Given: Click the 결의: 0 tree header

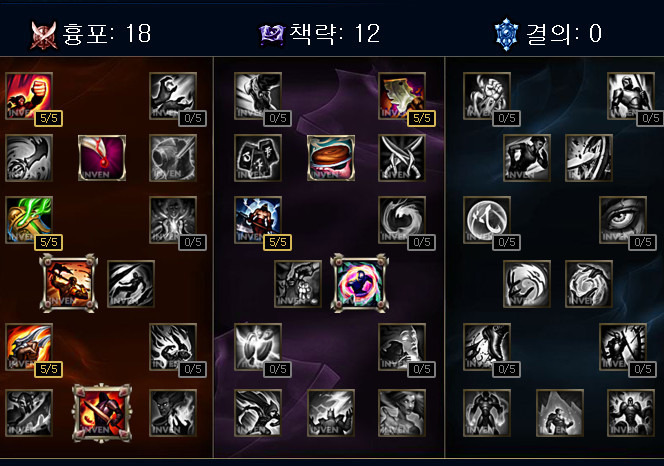Looking at the screenshot, I should [548, 34].
